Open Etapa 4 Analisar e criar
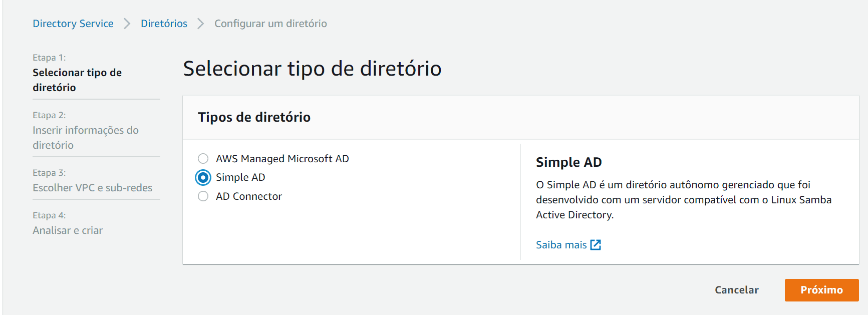The height and width of the screenshot is (315, 868). click(x=68, y=230)
